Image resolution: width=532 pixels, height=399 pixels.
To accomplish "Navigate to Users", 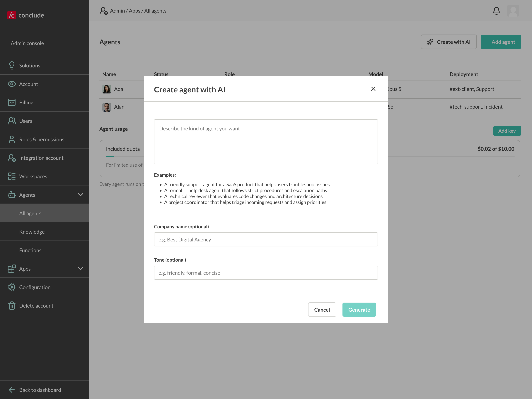I will pyautogui.click(x=44, y=121).
